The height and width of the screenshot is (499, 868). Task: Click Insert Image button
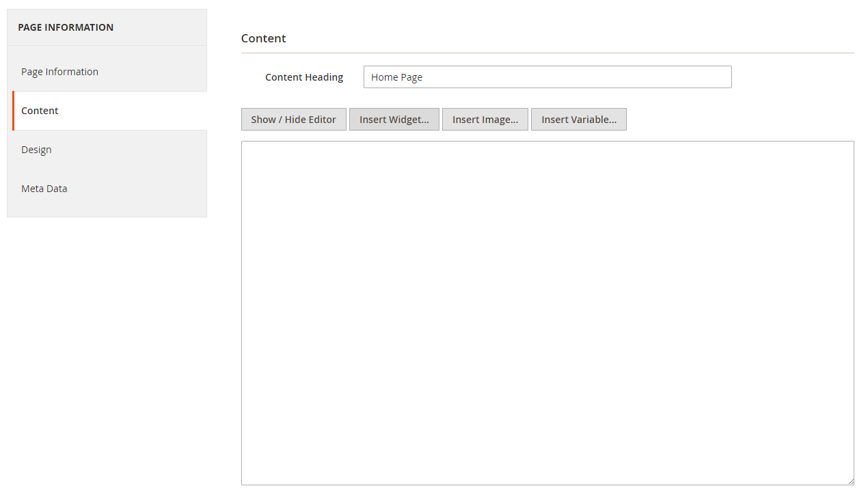[485, 119]
